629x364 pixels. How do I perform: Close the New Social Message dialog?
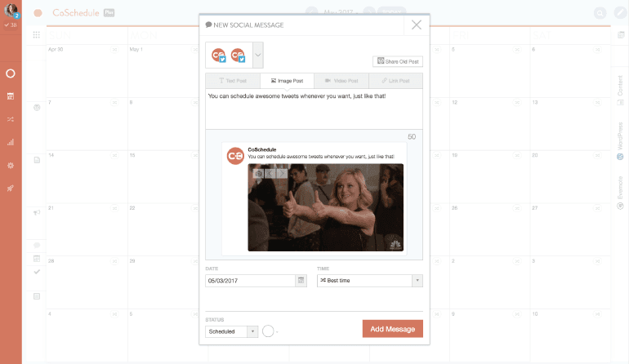[x=417, y=24]
